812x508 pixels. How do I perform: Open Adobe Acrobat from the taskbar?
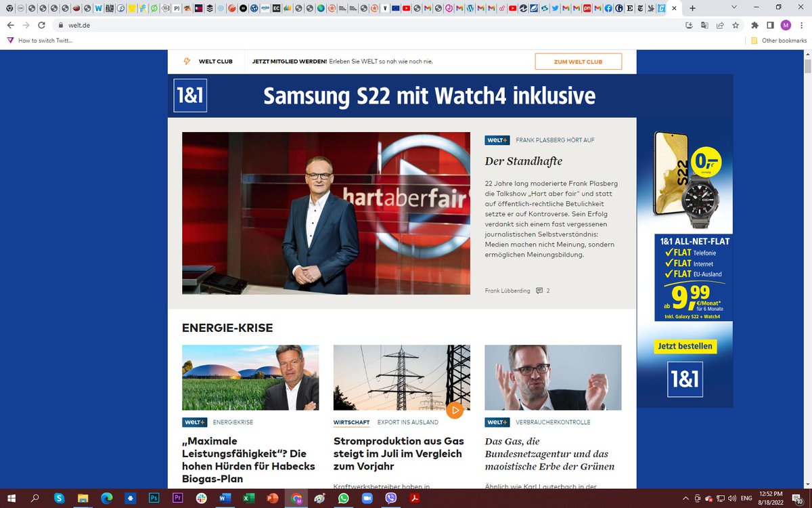pyautogui.click(x=414, y=498)
